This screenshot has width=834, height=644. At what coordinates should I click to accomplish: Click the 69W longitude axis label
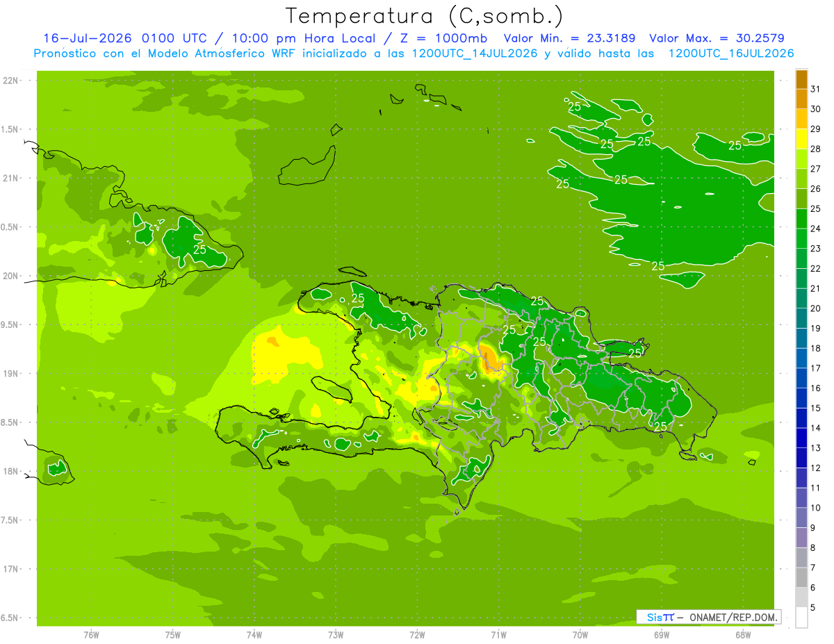coord(661,635)
